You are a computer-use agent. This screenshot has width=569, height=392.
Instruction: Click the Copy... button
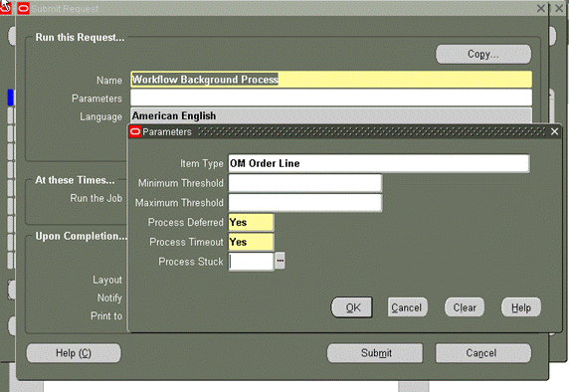coord(483,54)
